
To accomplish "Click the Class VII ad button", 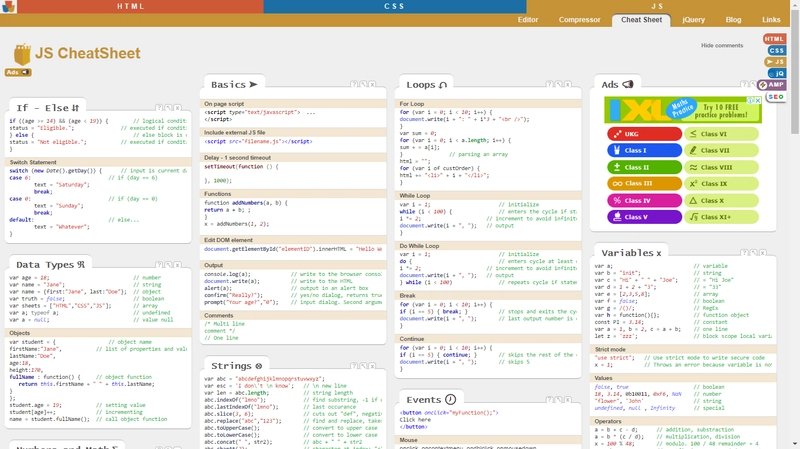I will [x=721, y=150].
